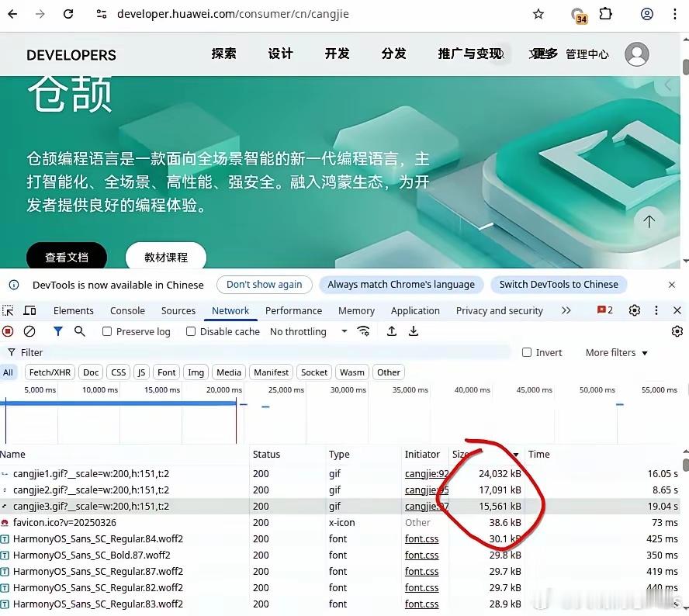Open 开发 in site navigation

[337, 54]
